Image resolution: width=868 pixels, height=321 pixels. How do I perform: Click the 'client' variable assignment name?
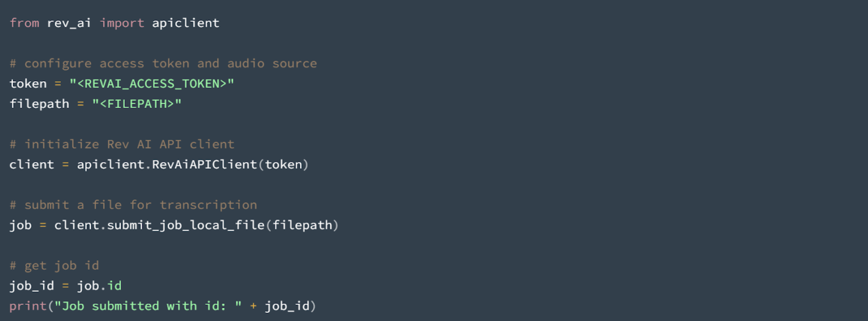[x=32, y=164]
